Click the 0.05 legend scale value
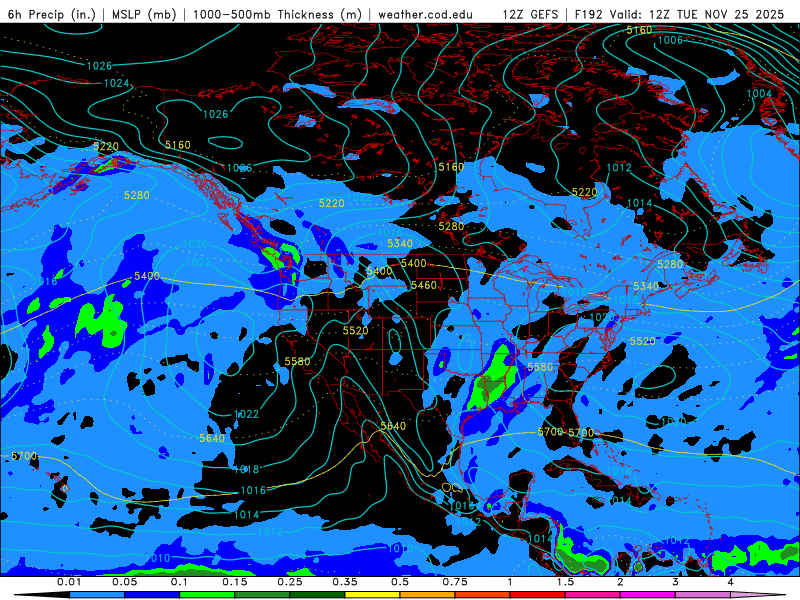This screenshot has width=800, height=600. pos(124,582)
